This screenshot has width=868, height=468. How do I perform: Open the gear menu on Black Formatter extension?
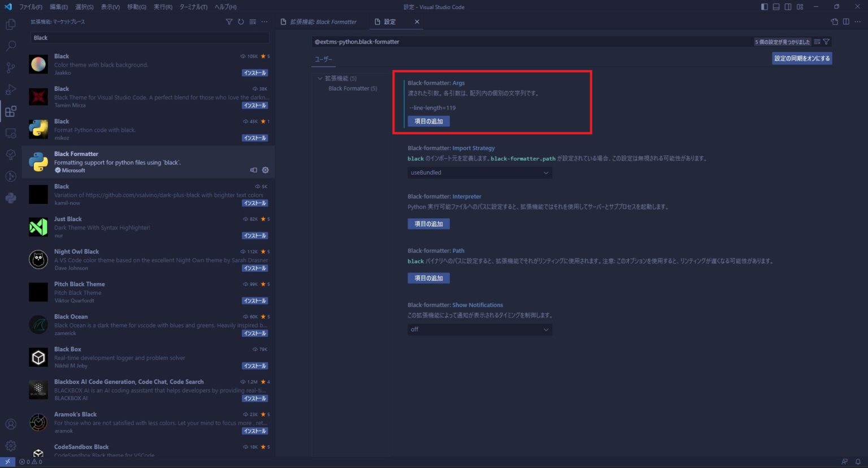pyautogui.click(x=265, y=170)
